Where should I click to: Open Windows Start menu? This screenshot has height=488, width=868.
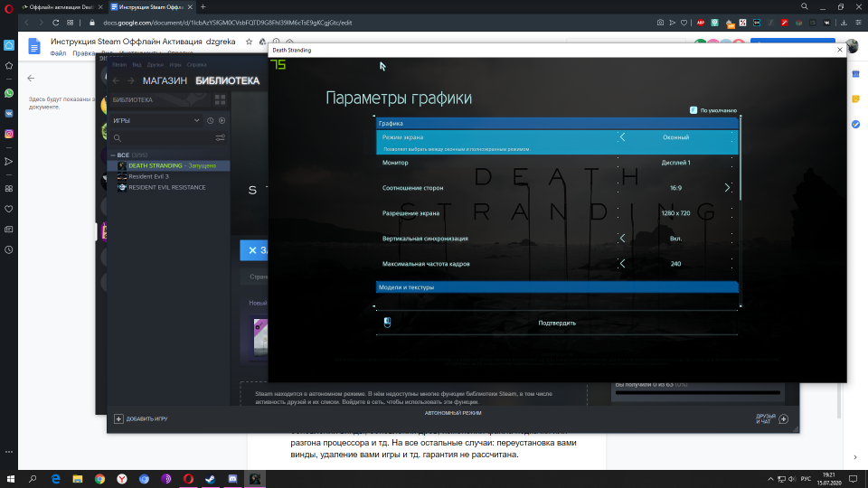tap(11, 479)
